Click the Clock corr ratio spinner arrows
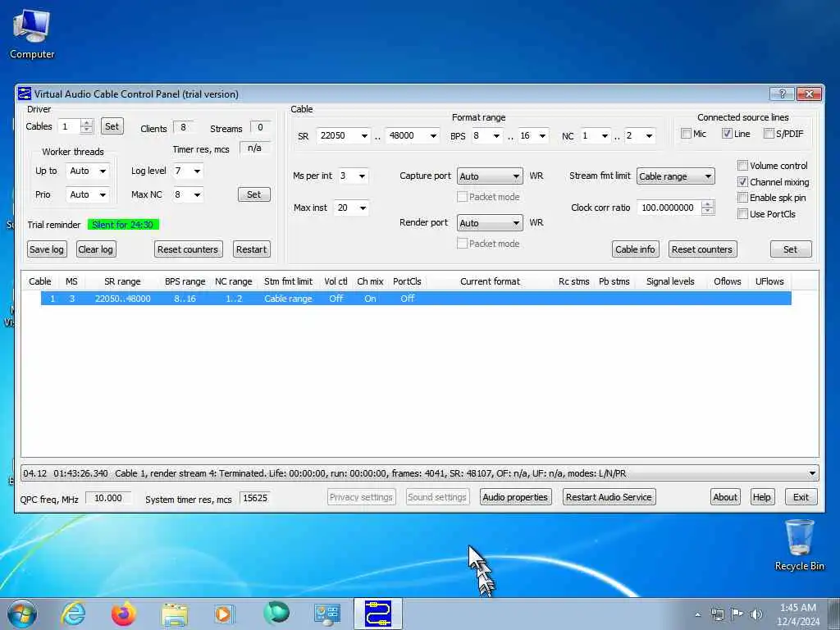 [708, 208]
